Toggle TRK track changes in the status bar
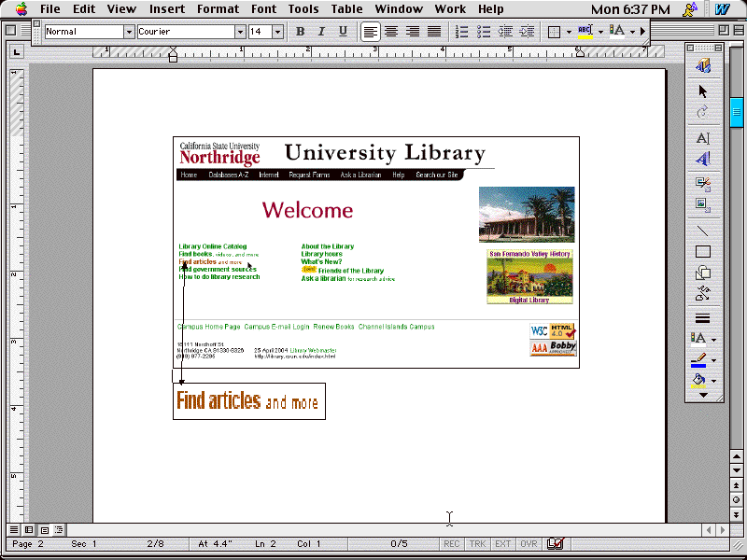747x560 pixels. [477, 544]
